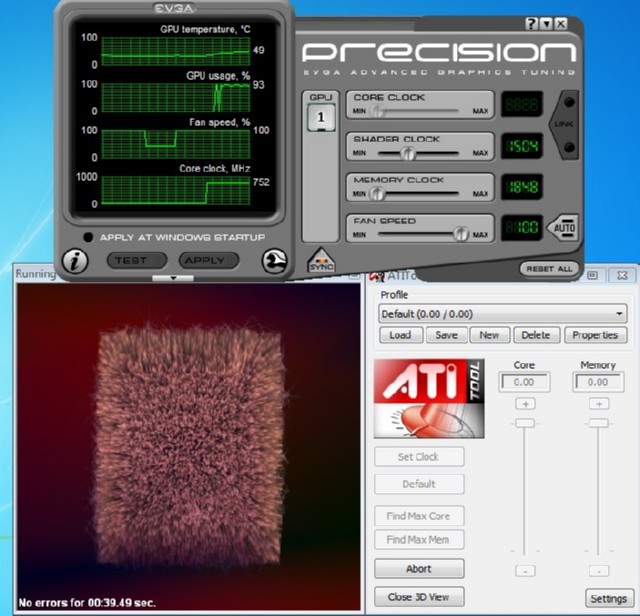
Task: Click Find Max Mem
Action: point(419,540)
